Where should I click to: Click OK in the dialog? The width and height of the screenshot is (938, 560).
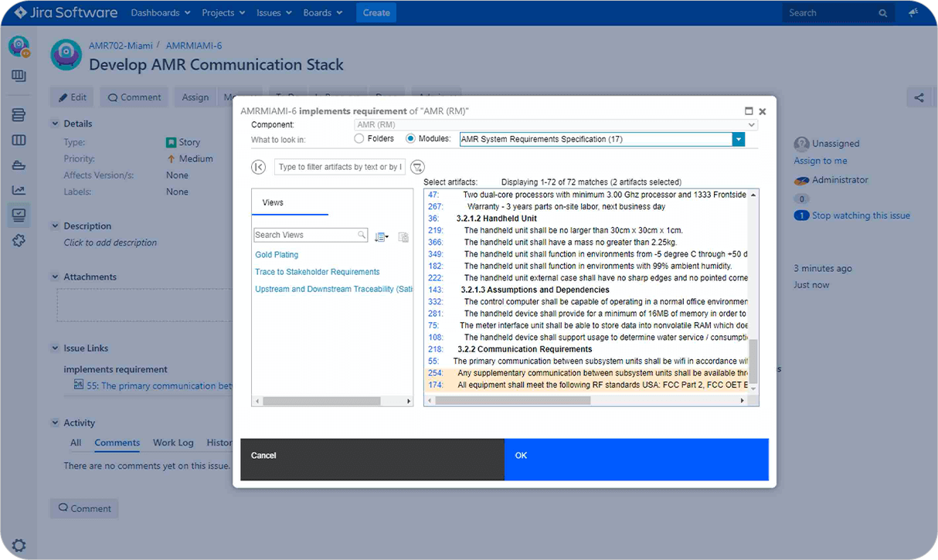click(637, 460)
